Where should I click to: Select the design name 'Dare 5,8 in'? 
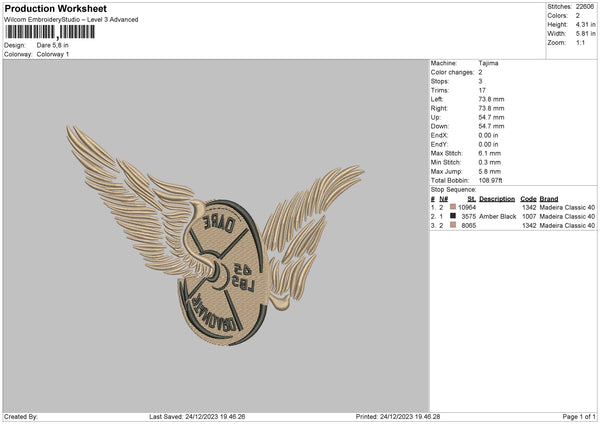pos(52,45)
